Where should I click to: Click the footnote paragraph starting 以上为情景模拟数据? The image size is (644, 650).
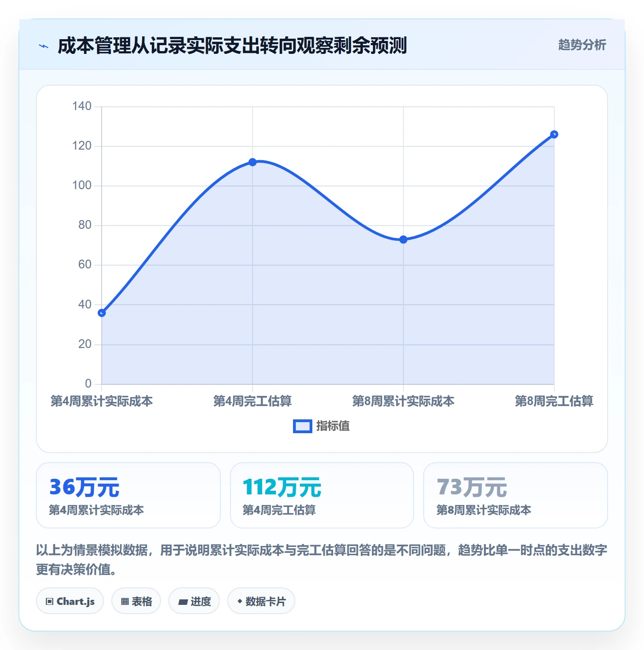[322, 559]
